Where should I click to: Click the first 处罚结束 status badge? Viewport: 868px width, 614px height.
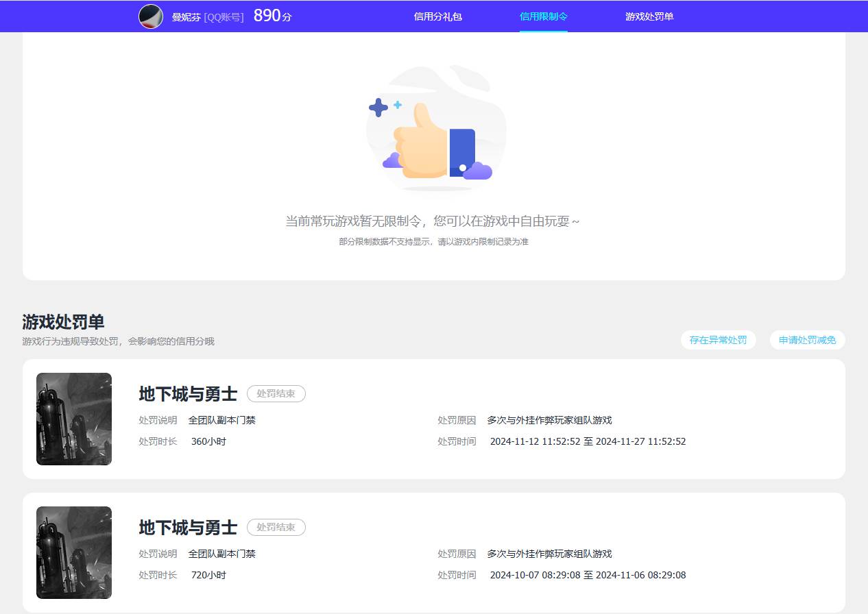[276, 393]
